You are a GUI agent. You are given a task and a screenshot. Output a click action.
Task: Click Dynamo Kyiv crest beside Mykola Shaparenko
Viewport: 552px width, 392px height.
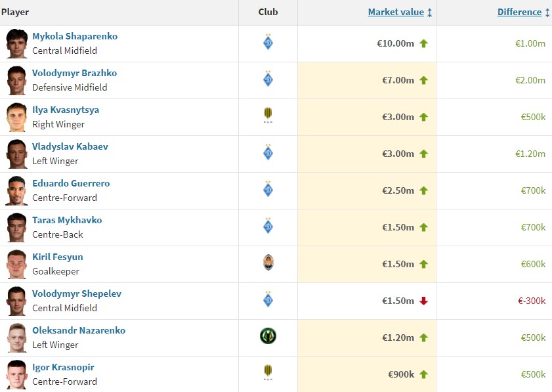(268, 43)
